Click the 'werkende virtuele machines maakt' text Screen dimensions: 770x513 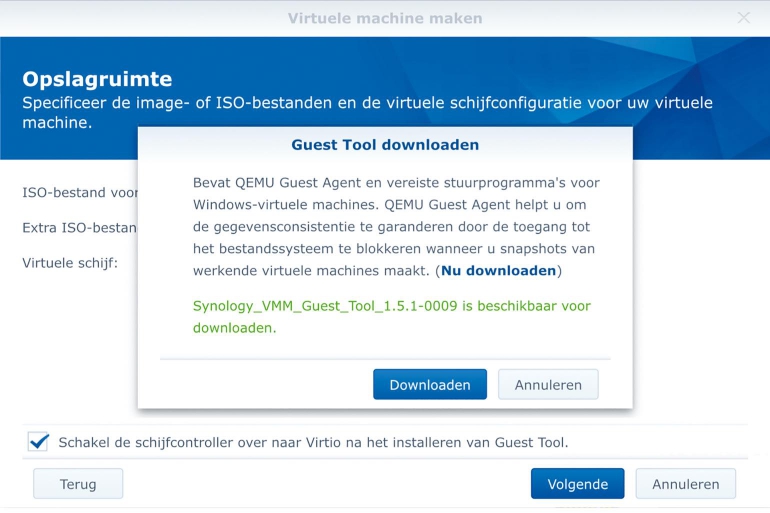(310, 271)
